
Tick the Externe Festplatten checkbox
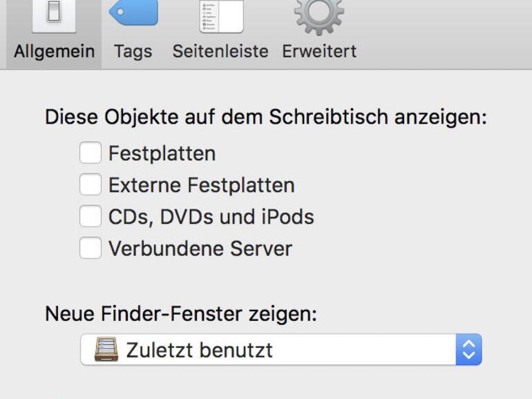pyautogui.click(x=91, y=185)
